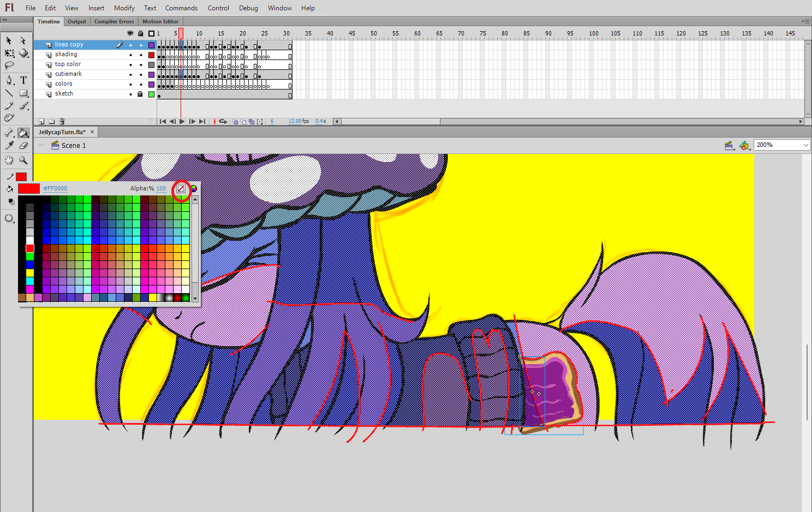Open the File menu
The height and width of the screenshot is (512, 812).
[x=31, y=8]
